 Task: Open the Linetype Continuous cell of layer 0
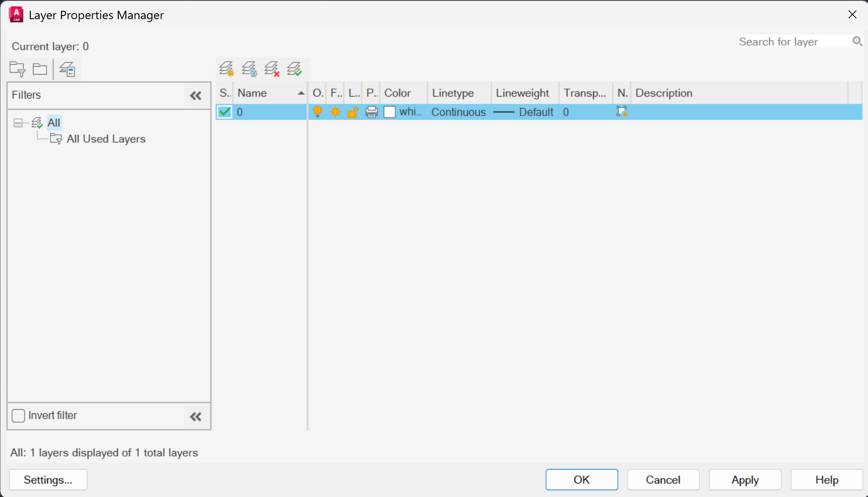coord(459,112)
